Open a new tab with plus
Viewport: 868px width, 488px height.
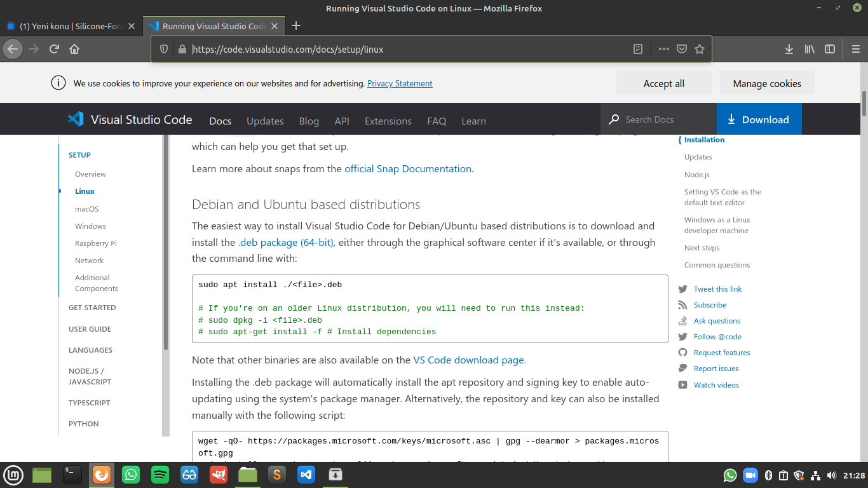(296, 26)
